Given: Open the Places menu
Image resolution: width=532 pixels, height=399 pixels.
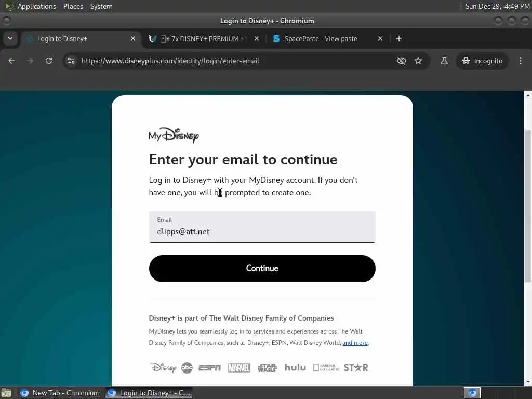Looking at the screenshot, I should coord(73,6).
